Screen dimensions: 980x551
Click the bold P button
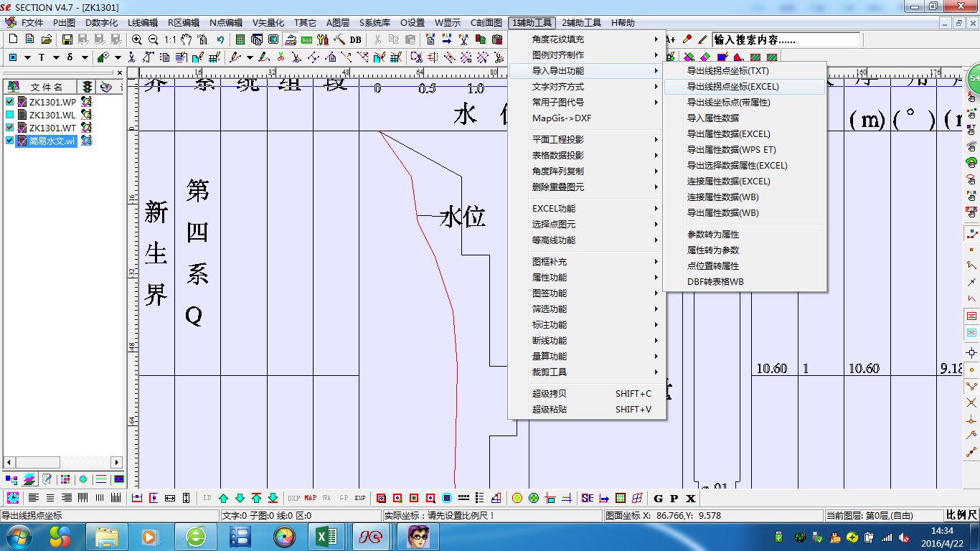pos(674,498)
